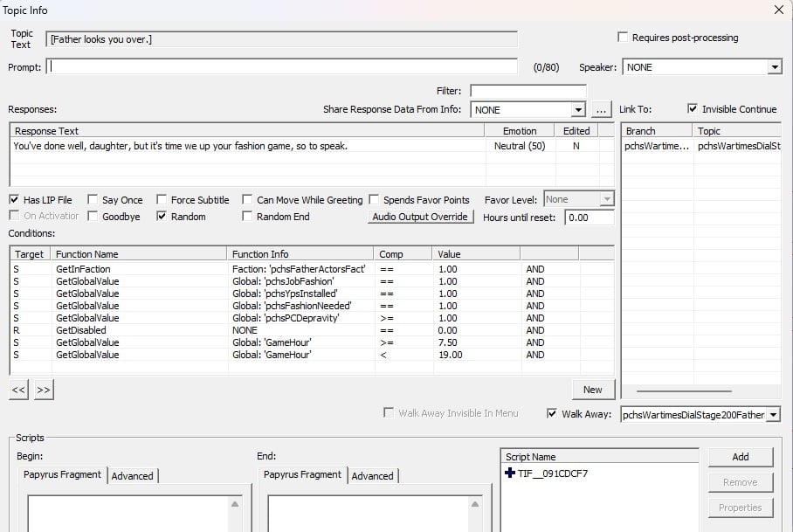Click the pchsWartimesDialSt topic cell
The width and height of the screenshot is (793, 532).
(x=739, y=146)
